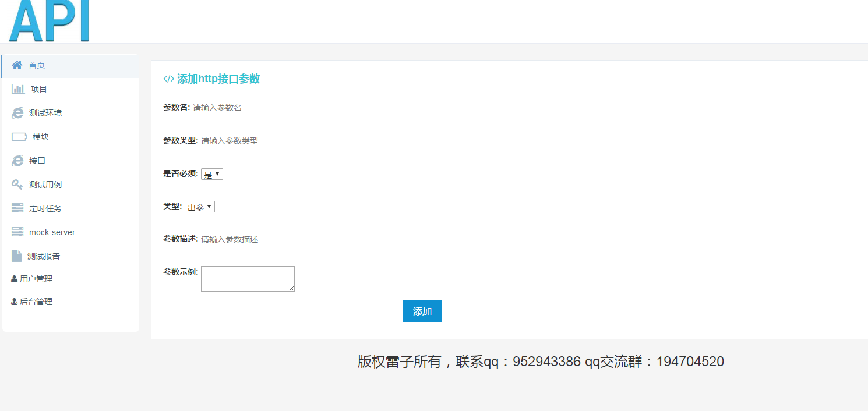Click the key icon for 测试用例
The image size is (868, 411).
(17, 185)
